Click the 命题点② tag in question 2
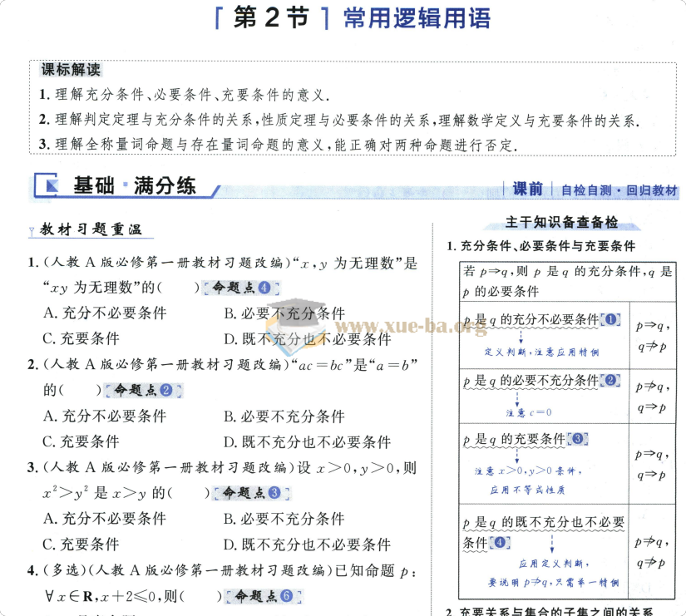 (143, 390)
